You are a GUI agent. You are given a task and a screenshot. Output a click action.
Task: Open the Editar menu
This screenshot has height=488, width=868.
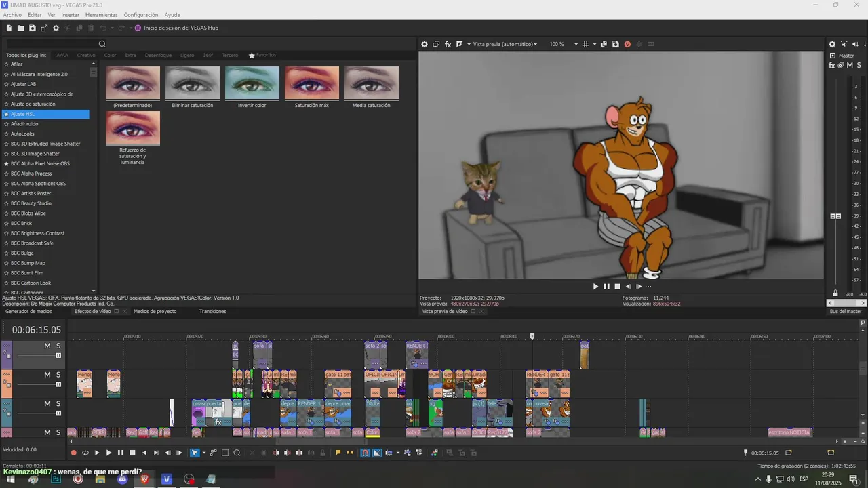pos(35,15)
